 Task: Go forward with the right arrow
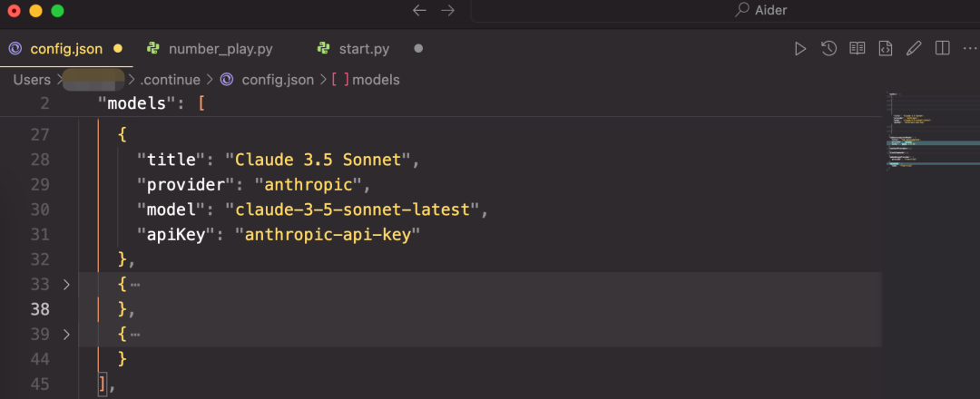pos(447,10)
